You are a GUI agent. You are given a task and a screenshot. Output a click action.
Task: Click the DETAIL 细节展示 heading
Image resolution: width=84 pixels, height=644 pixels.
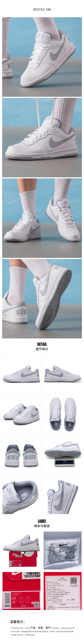(42, 346)
